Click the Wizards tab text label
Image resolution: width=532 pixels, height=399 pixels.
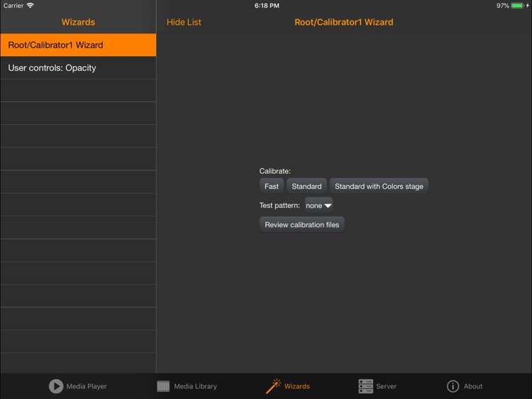coord(297,386)
